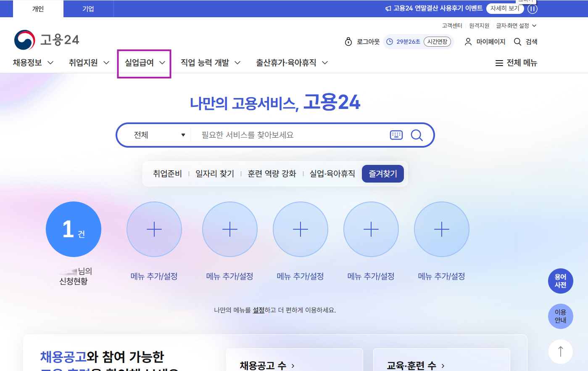Expand the 직업 능력 개발 menu
The image size is (588, 371).
click(211, 63)
